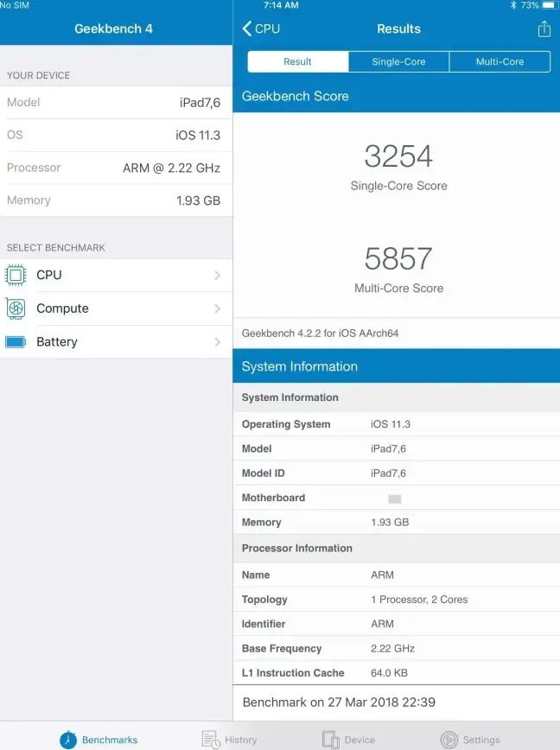Tap the Processor Information section header

click(397, 548)
